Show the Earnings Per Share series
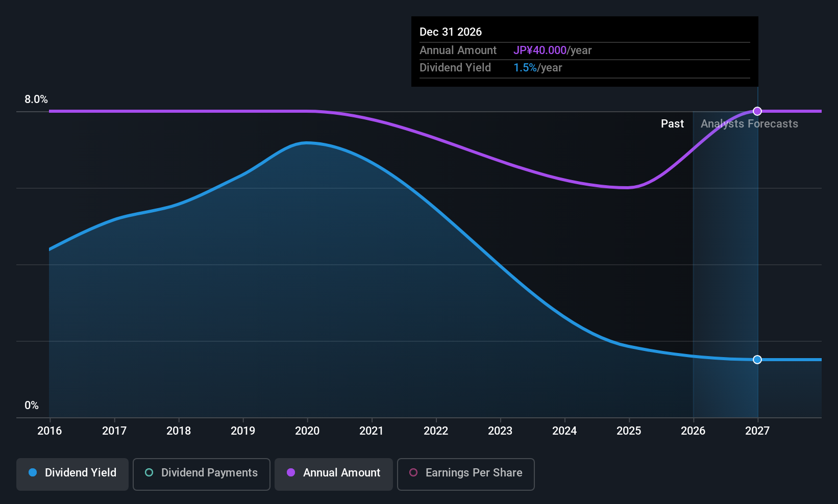 [466, 474]
